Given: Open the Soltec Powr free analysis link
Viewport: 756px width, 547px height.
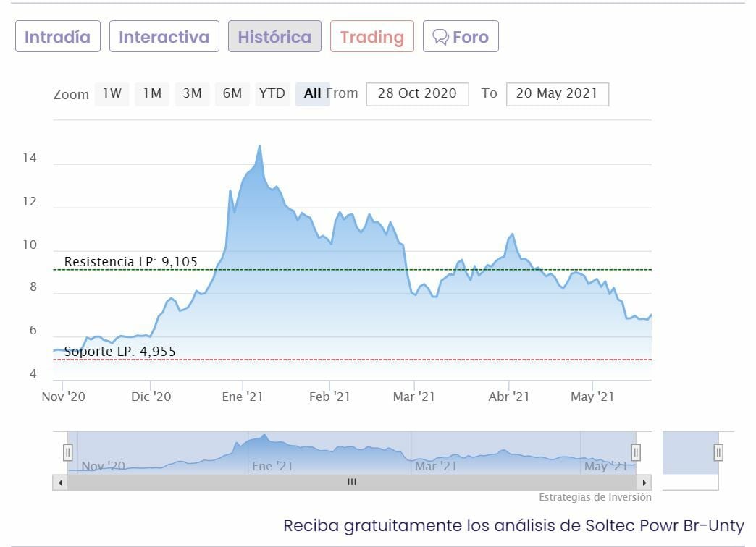Looking at the screenshot, I should point(513,526).
